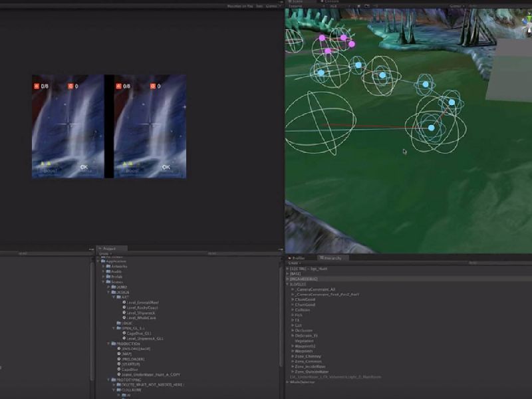Select the Level_WhaleCave scene asset
Viewport: 532px width, 399px height.
tap(142, 318)
